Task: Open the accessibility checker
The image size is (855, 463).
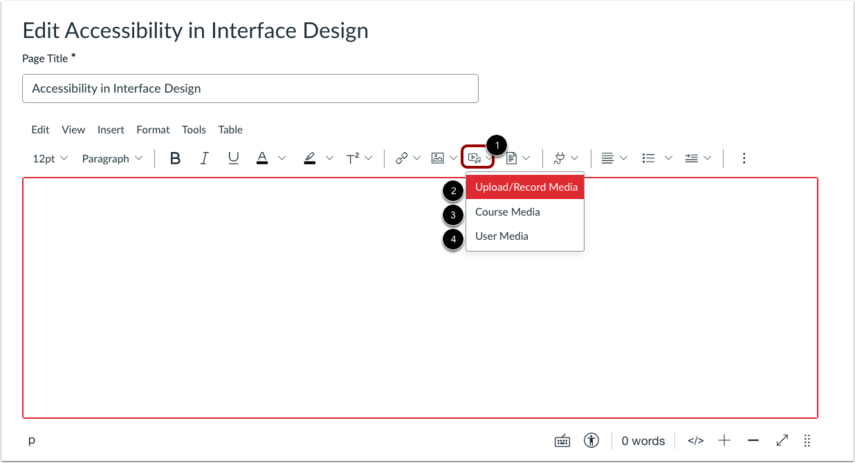Action: tap(591, 440)
